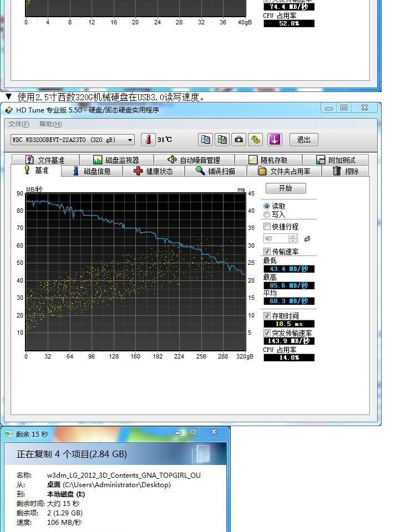Image resolution: width=416 pixels, height=532 pixels.
Task: Open the options wrench icon
Action: click(256, 140)
